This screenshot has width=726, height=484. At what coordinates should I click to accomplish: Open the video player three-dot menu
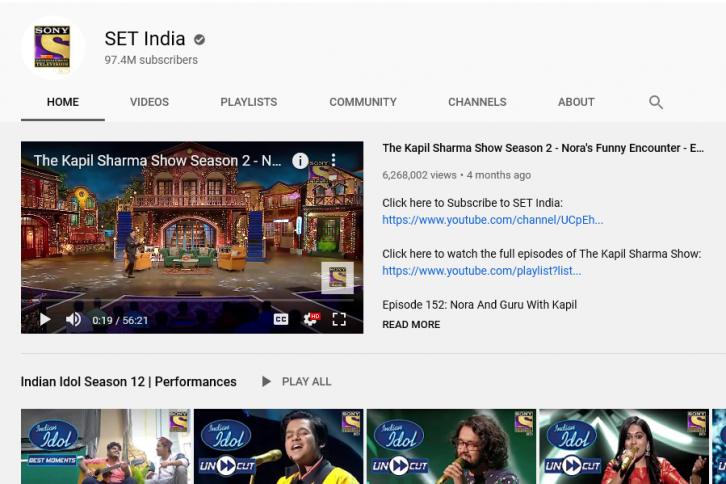[333, 160]
